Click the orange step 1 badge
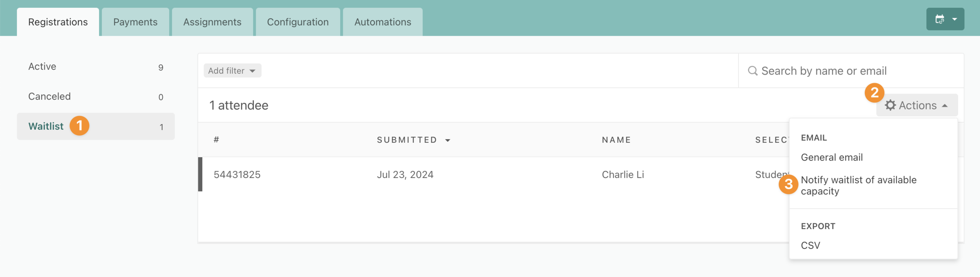Viewport: 980px width, 277px height. 80,126
